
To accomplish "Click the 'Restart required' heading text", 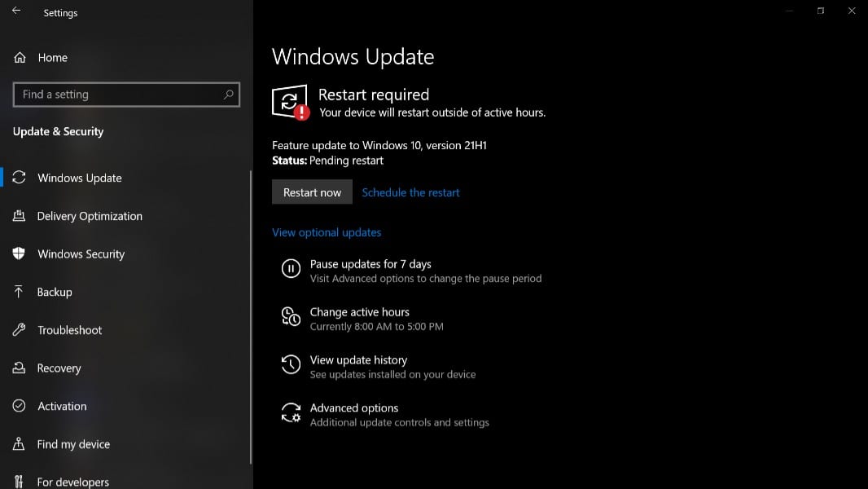I will pyautogui.click(x=374, y=95).
